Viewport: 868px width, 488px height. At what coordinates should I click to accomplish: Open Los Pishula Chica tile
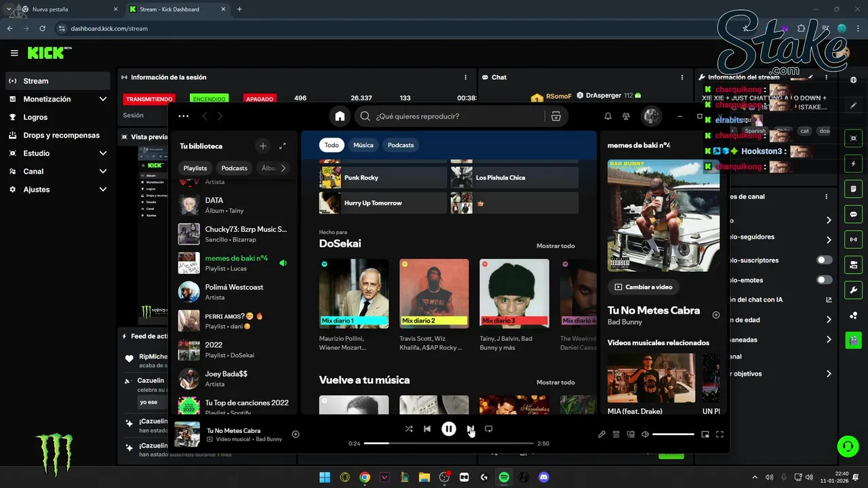[x=515, y=178]
